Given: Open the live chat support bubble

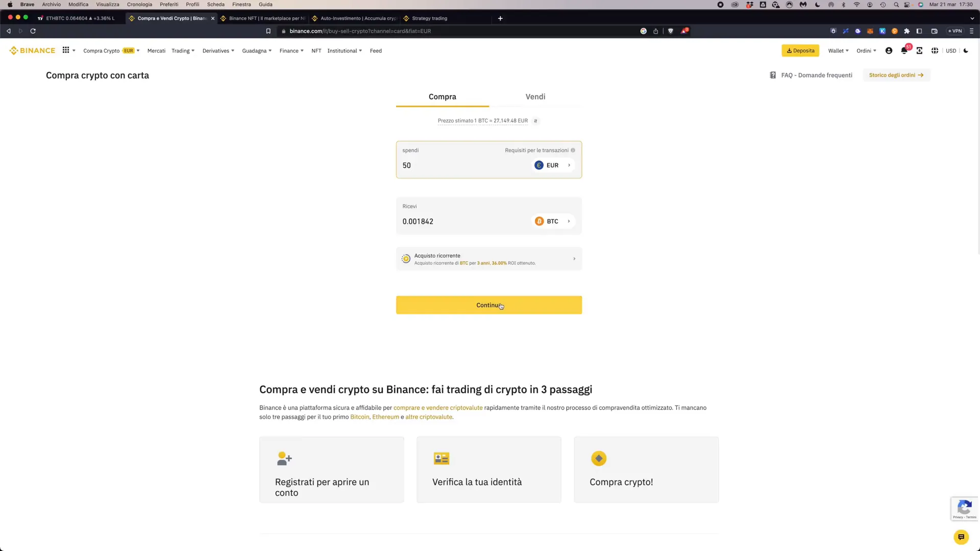Looking at the screenshot, I should (x=961, y=537).
